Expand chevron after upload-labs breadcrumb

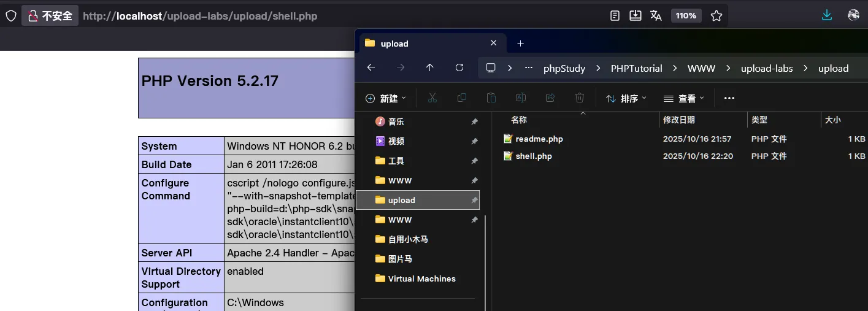805,68
